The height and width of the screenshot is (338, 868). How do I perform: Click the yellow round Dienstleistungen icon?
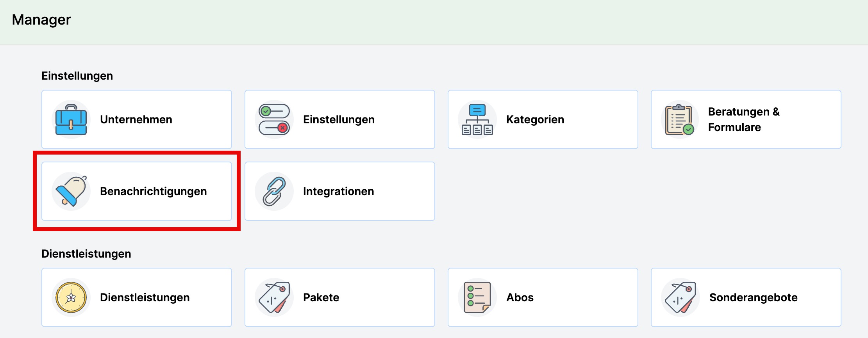71,297
